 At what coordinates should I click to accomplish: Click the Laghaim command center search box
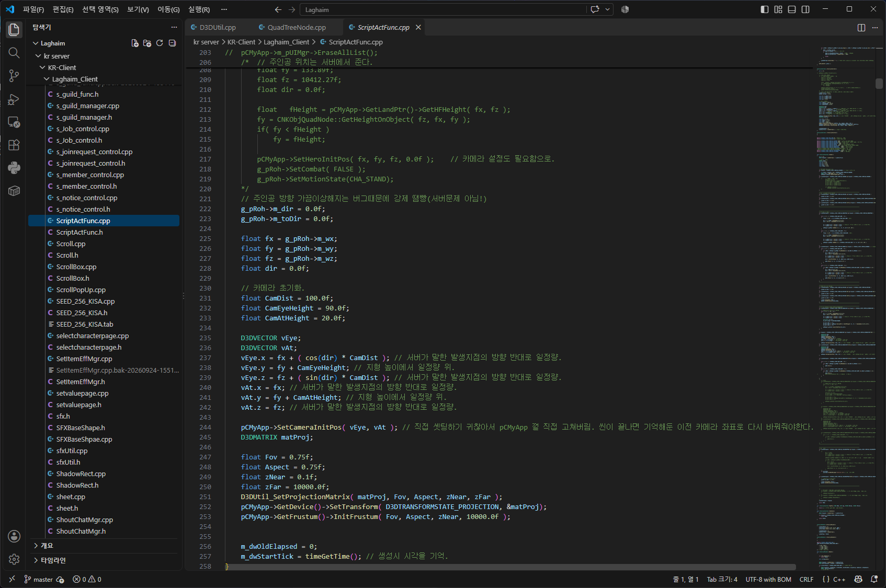[x=443, y=9]
